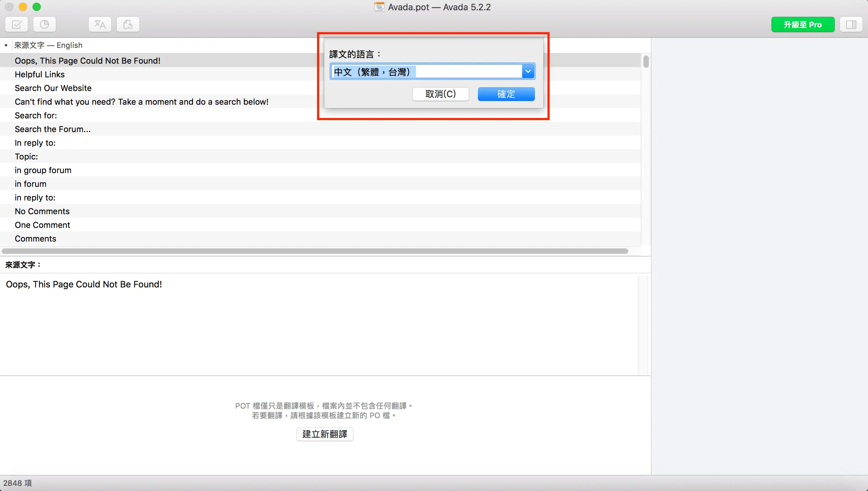Click the 取消(C) cancel button
868x491 pixels.
[x=440, y=94]
